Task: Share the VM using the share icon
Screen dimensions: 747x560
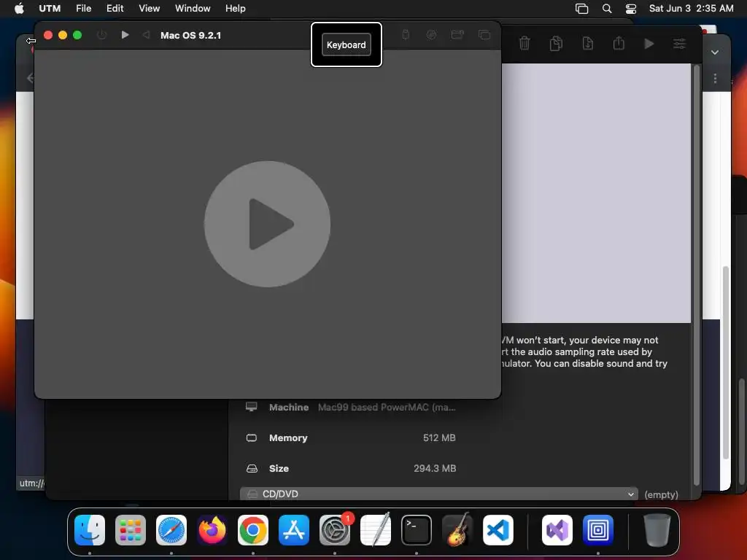Action: (619, 43)
